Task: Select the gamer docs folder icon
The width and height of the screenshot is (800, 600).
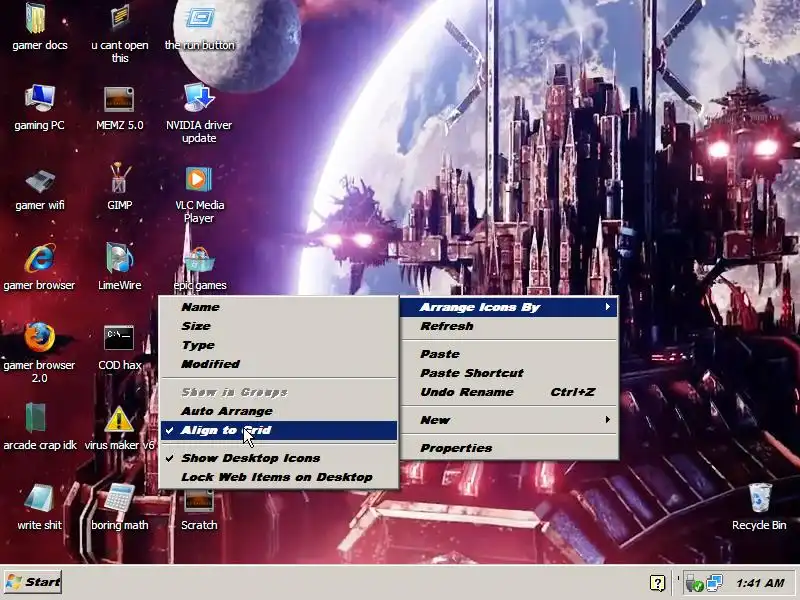Action: point(37,18)
